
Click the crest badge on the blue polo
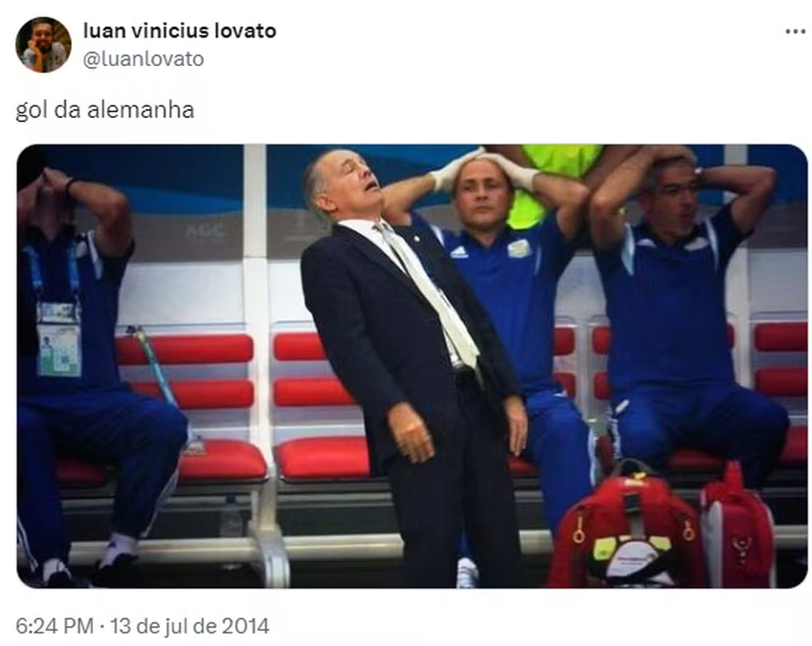[519, 249]
